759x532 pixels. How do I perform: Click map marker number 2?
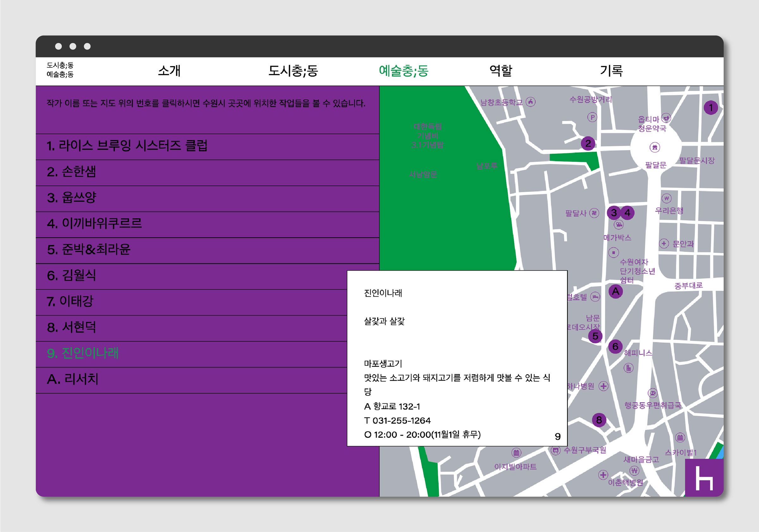(588, 144)
